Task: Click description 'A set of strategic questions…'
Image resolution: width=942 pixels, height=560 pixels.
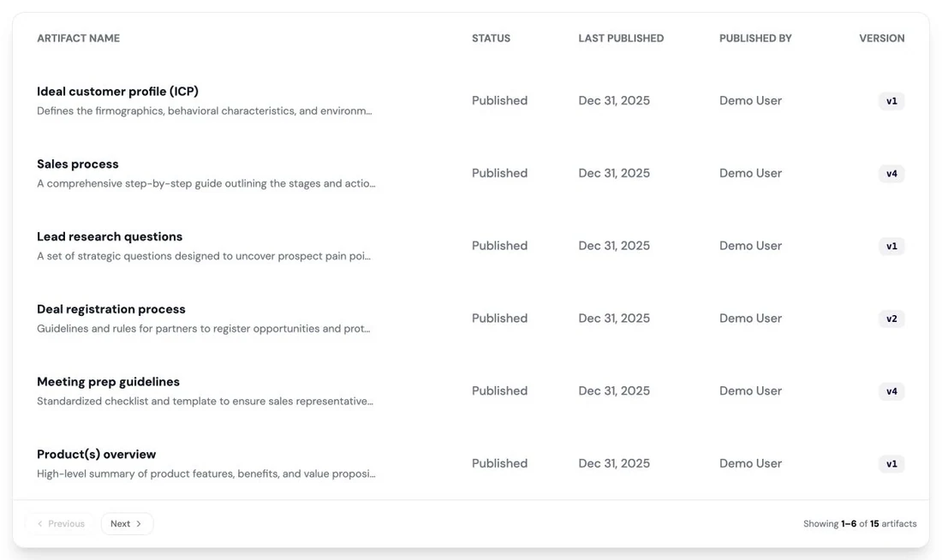Action: tap(204, 256)
